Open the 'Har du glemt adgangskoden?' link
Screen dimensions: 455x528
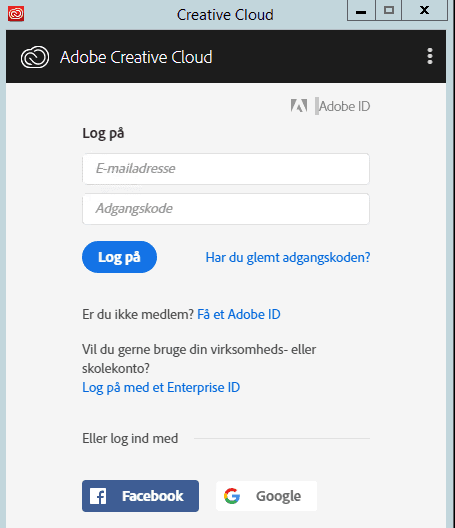click(x=288, y=258)
